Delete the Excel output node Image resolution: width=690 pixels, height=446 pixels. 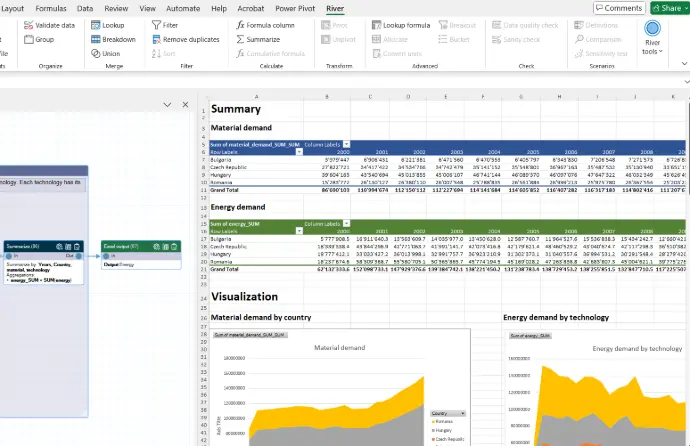point(174,246)
